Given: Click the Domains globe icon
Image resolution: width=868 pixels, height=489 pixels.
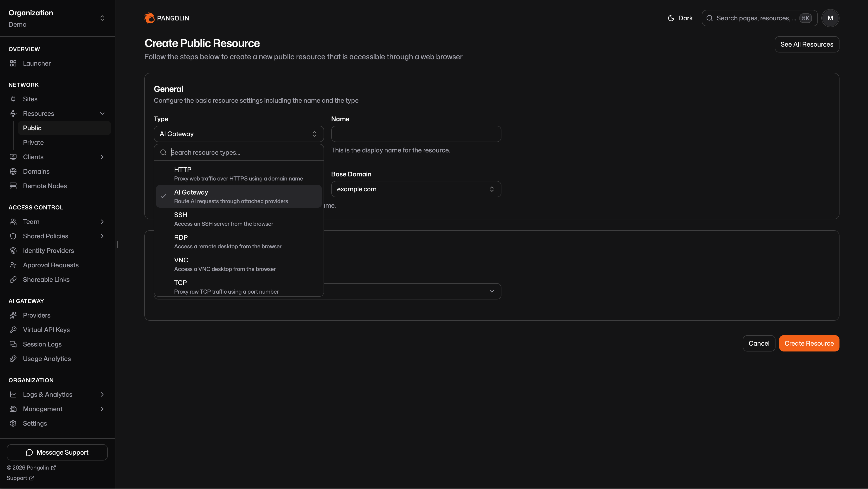Looking at the screenshot, I should pyautogui.click(x=13, y=171).
